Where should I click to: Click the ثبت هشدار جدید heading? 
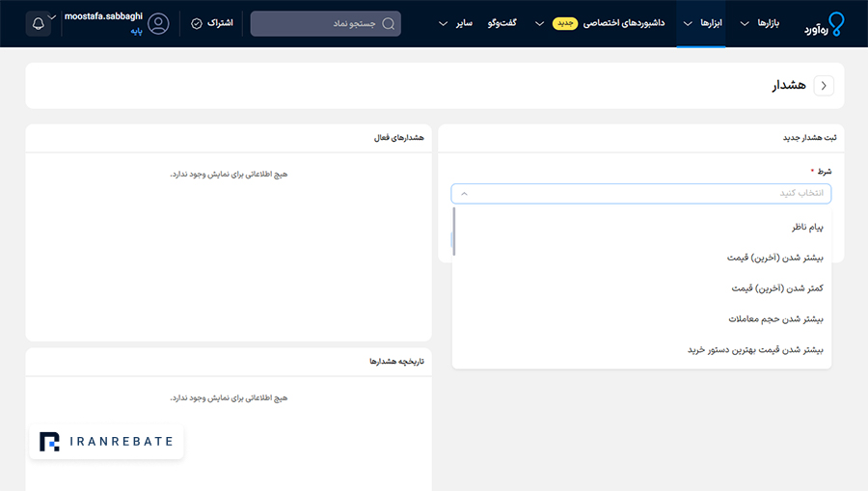click(x=809, y=138)
